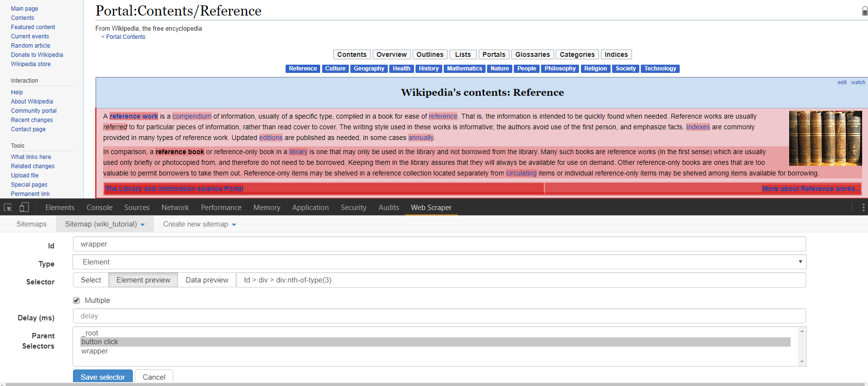Image resolution: width=868 pixels, height=386 pixels.
Task: Open the Audits DevTools tab
Action: pos(389,208)
